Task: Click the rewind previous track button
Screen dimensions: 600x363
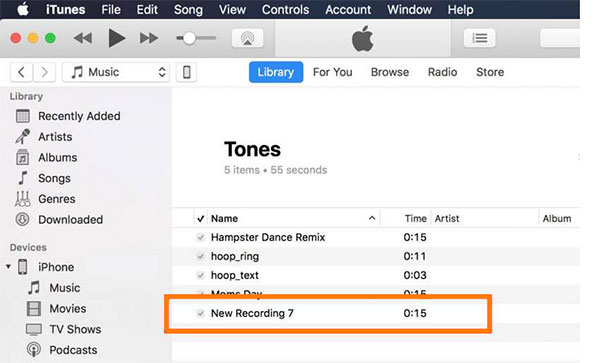Action: click(x=83, y=38)
